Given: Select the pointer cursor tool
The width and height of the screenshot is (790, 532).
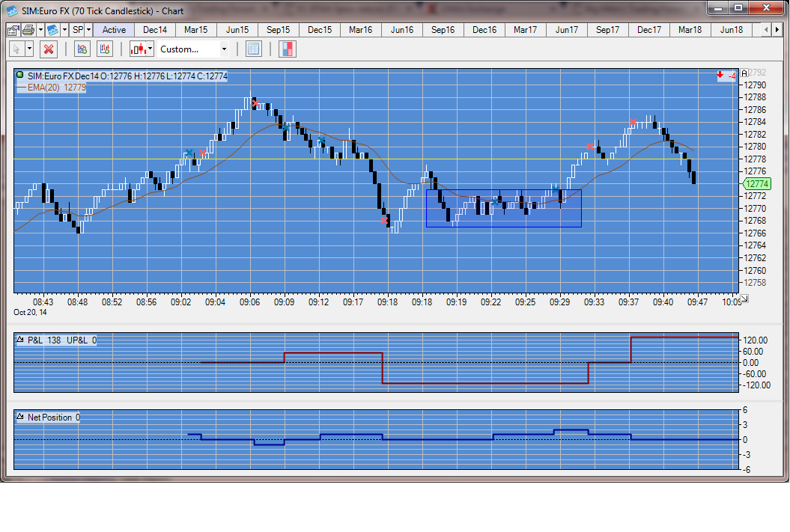Looking at the screenshot, I should [16, 49].
